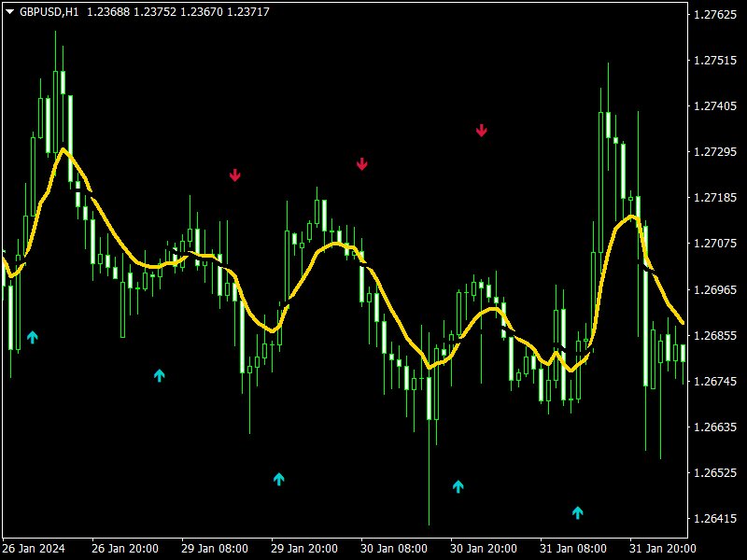747x560 pixels.
Task: Click the low price value 1.23670
Action: tap(201, 12)
